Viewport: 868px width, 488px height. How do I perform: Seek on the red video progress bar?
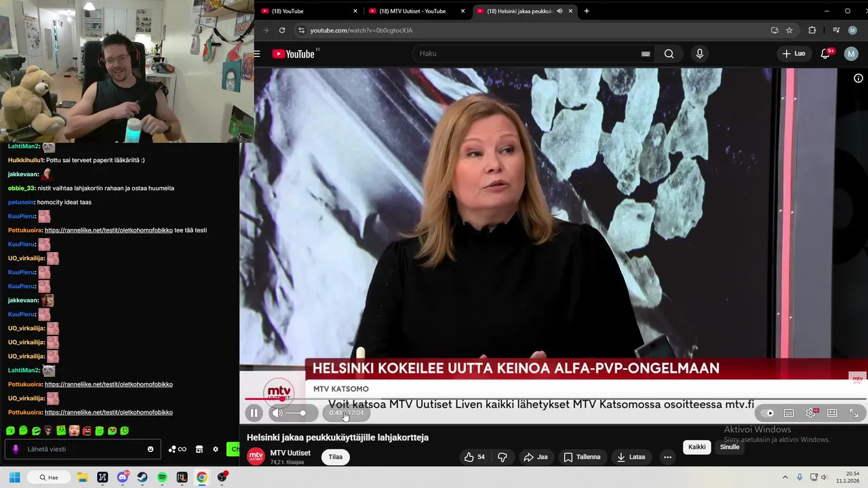tap(555, 399)
